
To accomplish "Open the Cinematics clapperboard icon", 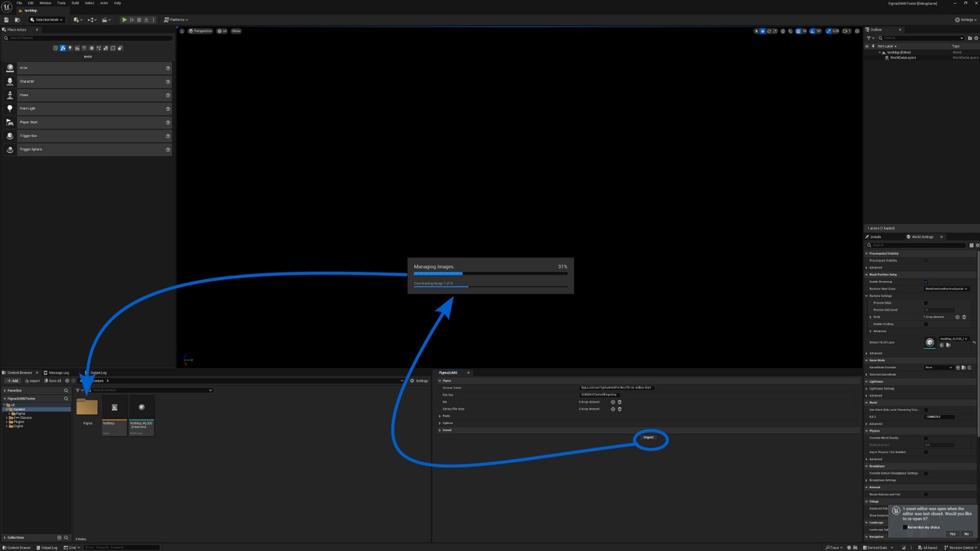I will 106,20.
